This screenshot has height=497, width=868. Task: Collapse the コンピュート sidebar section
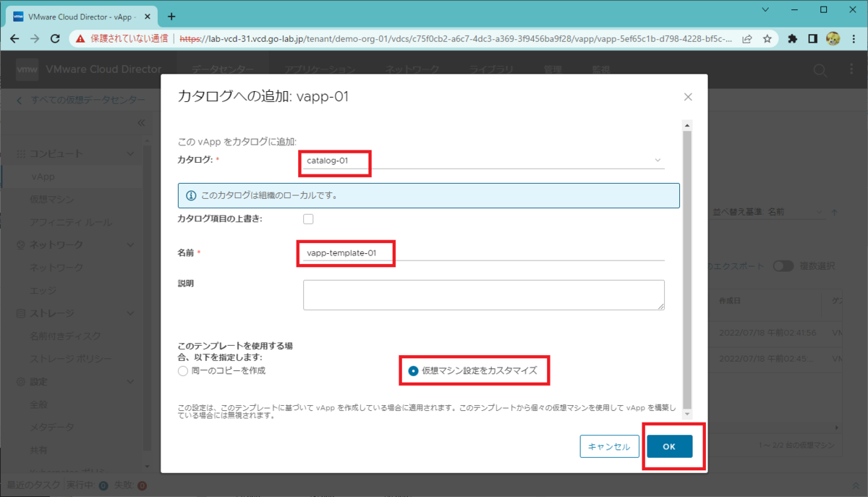click(130, 154)
